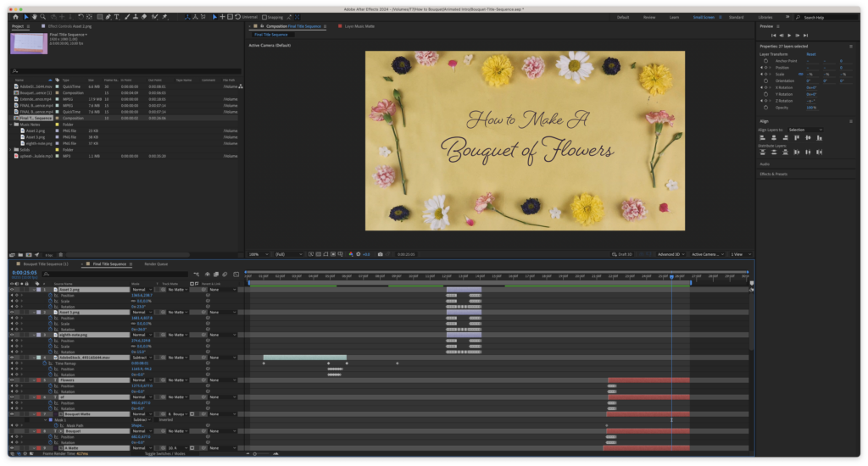Switch to the Standard workspace
The image size is (868, 466).
[736, 17]
